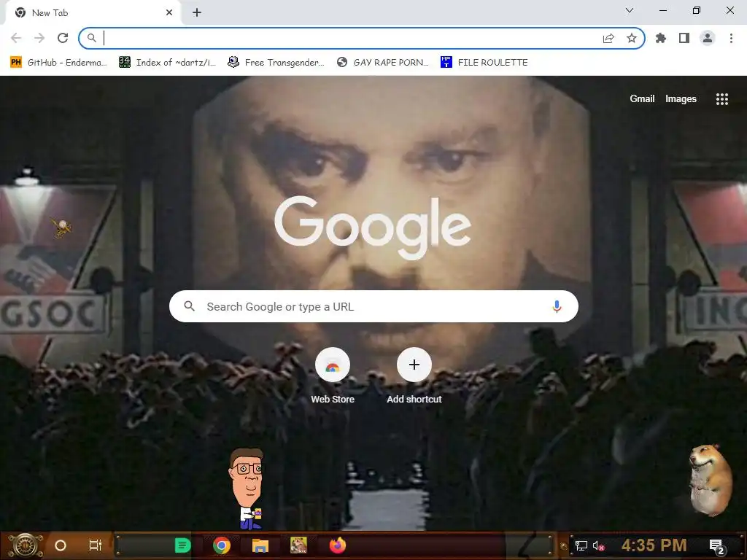The width and height of the screenshot is (747, 560).
Task: Close the New Tab tab
Action: click(x=169, y=13)
